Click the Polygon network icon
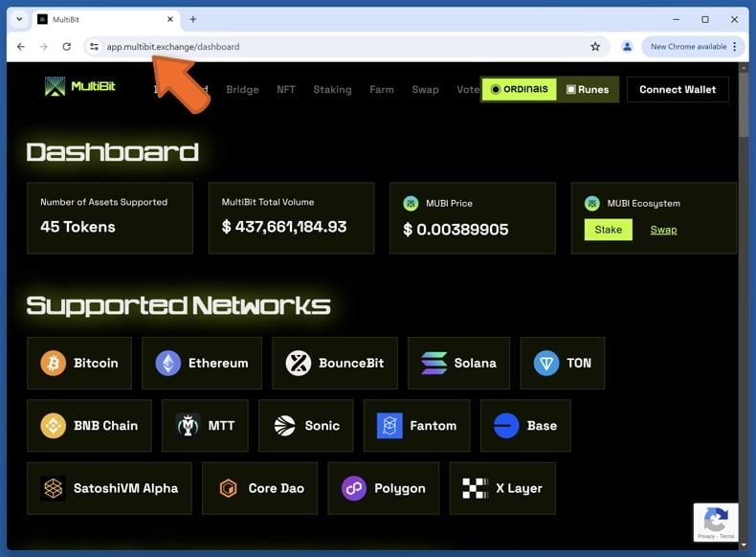This screenshot has height=557, width=756. tap(354, 488)
